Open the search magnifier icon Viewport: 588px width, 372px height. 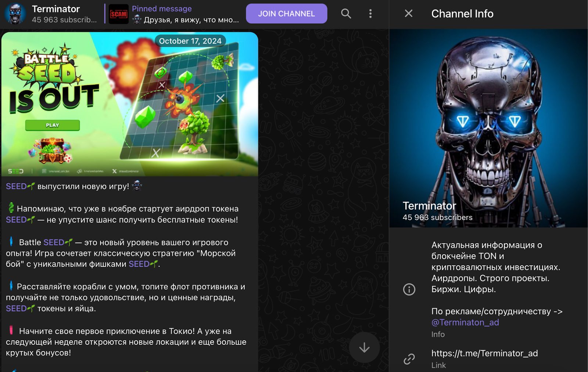[x=346, y=14]
